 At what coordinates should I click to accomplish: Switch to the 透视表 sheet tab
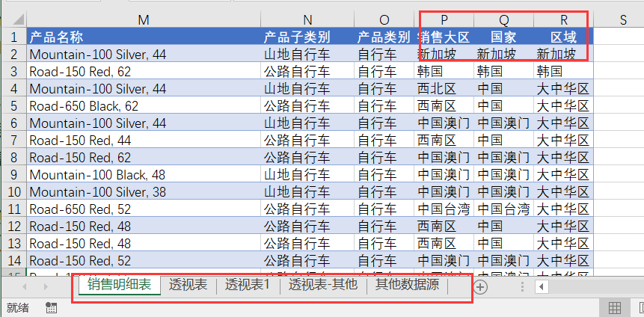click(188, 284)
